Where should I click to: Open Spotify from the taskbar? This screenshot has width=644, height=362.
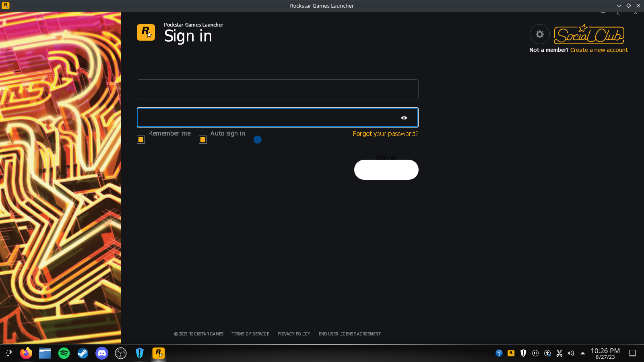point(64,353)
